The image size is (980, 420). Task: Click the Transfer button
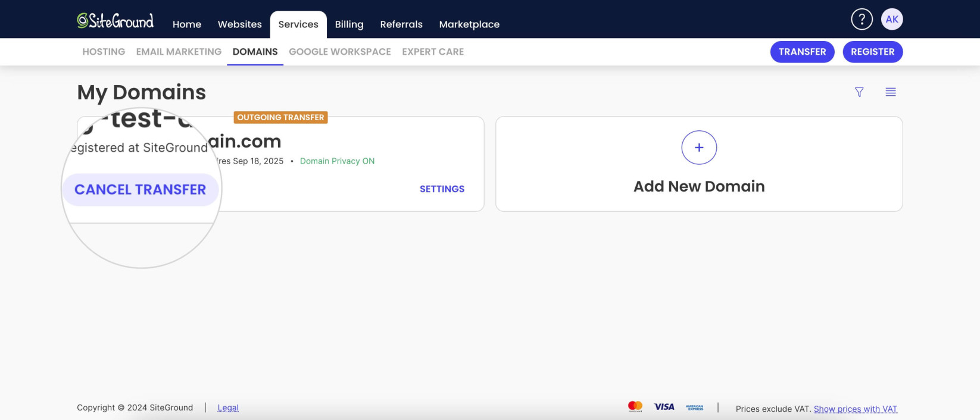[803, 52]
